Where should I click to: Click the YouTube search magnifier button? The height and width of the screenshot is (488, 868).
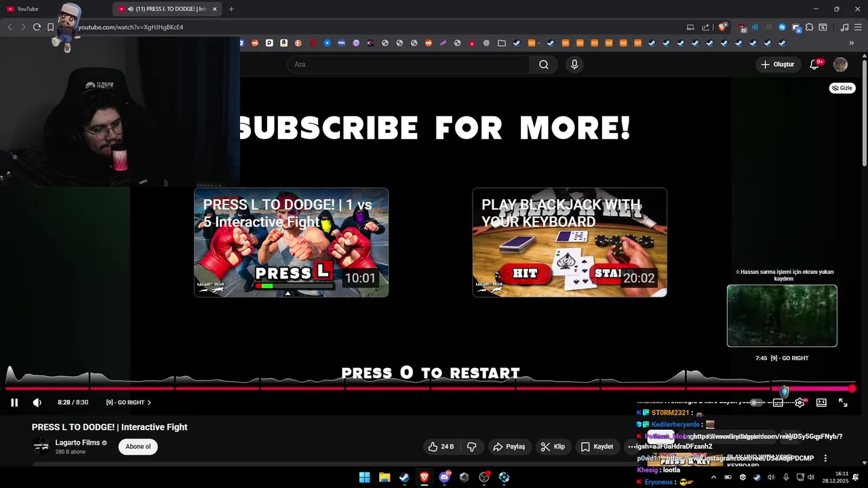click(544, 64)
